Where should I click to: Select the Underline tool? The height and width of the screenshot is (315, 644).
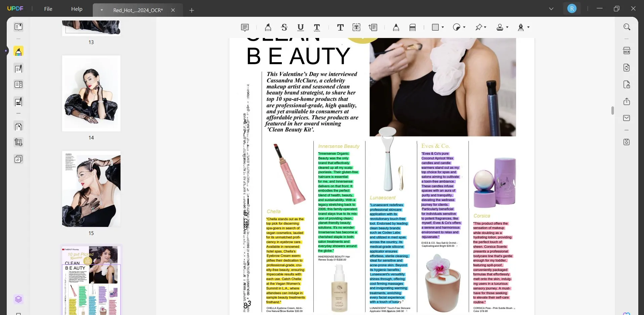301,28
